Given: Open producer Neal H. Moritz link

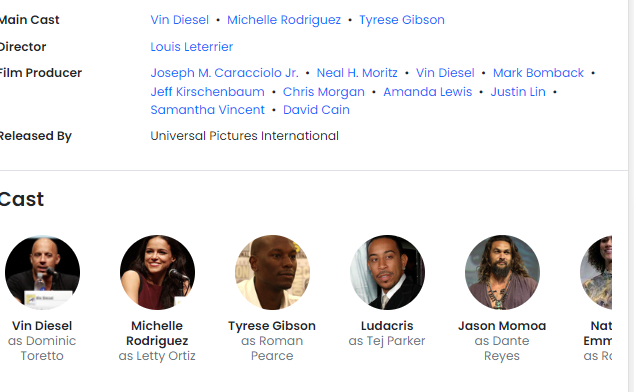Looking at the screenshot, I should click(357, 73).
